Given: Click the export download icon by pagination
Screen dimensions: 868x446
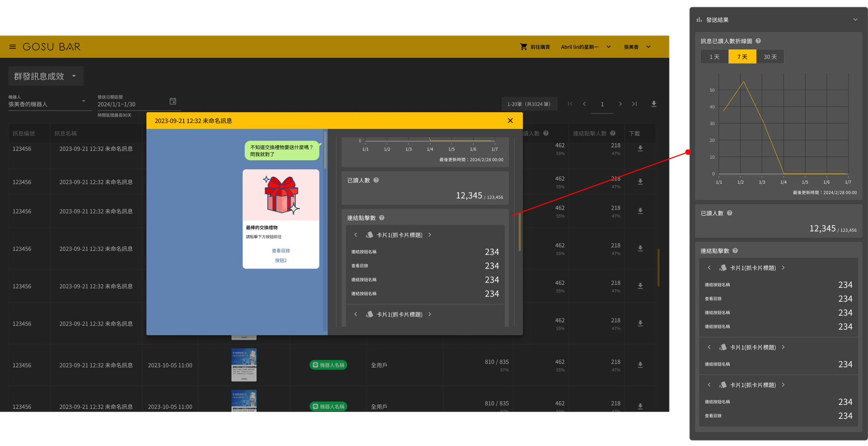Looking at the screenshot, I should click(654, 104).
